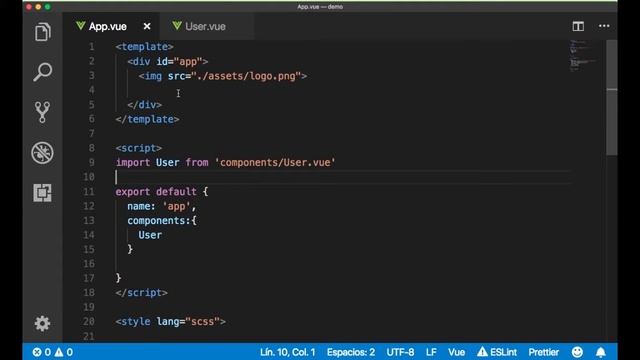Open the editor More Actions menu
640x360 pixels.
point(604,26)
